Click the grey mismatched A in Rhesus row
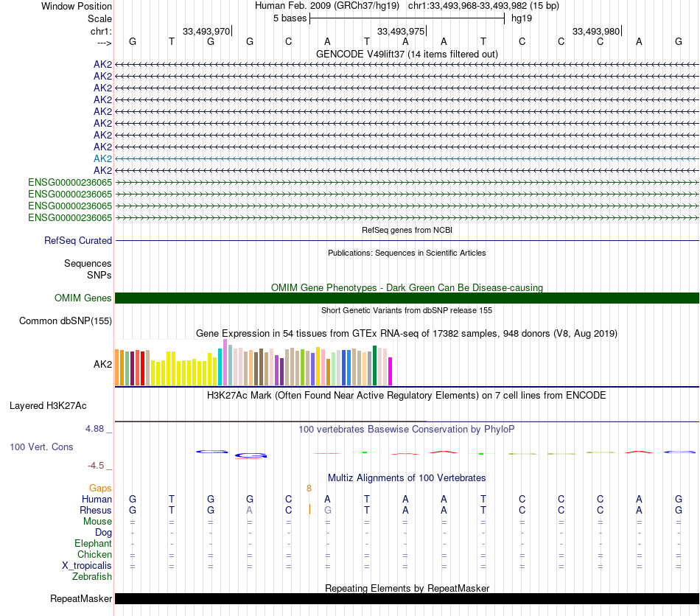 (250, 510)
